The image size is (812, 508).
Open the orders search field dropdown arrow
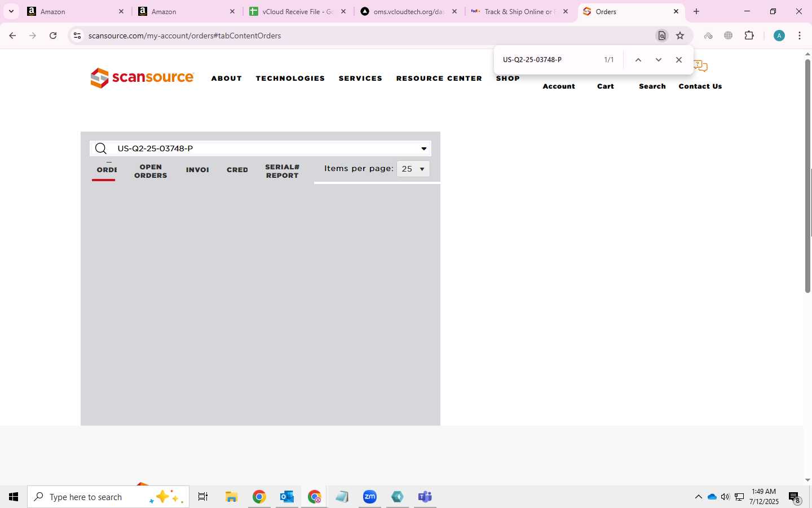[x=423, y=148]
